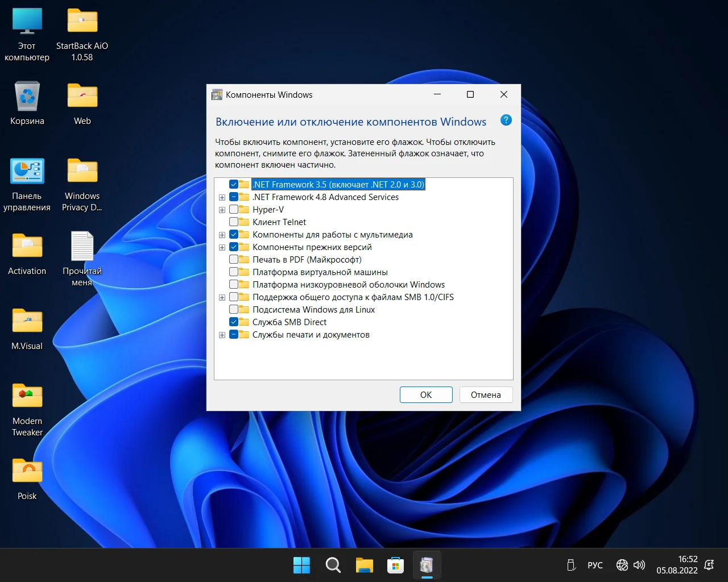Click the volume speaker tray icon
The width and height of the screenshot is (728, 582).
639,565
